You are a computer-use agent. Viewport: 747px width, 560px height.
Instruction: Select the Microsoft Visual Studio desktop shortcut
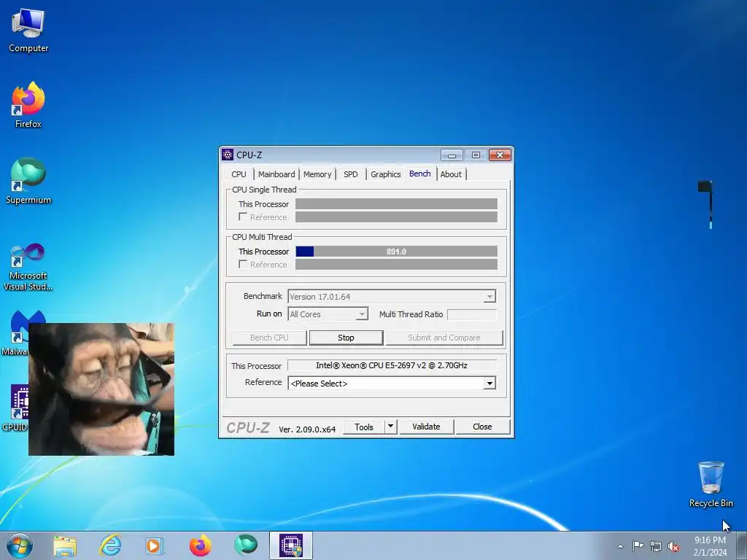click(x=28, y=267)
